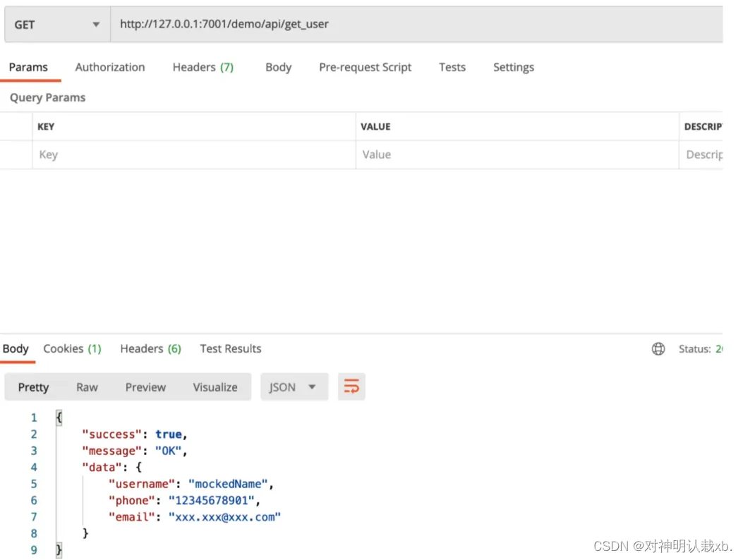This screenshot has width=743, height=560.
Task: Collapse the root JSON object on line 1
Action: click(59, 418)
